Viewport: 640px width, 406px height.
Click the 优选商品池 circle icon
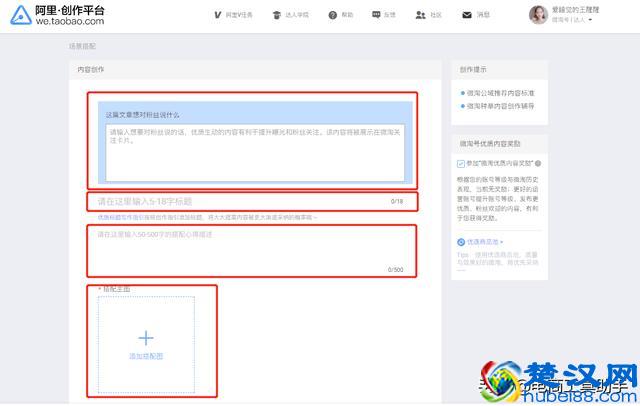tap(461, 242)
